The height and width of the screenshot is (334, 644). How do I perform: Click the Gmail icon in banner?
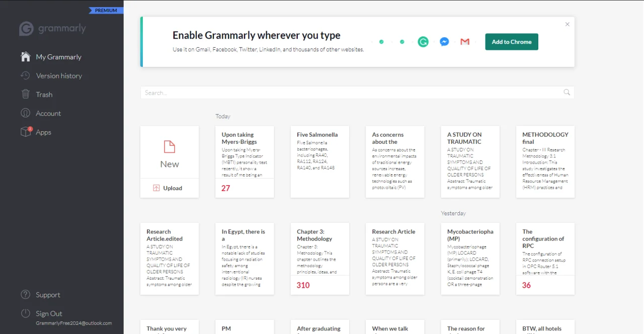point(465,42)
